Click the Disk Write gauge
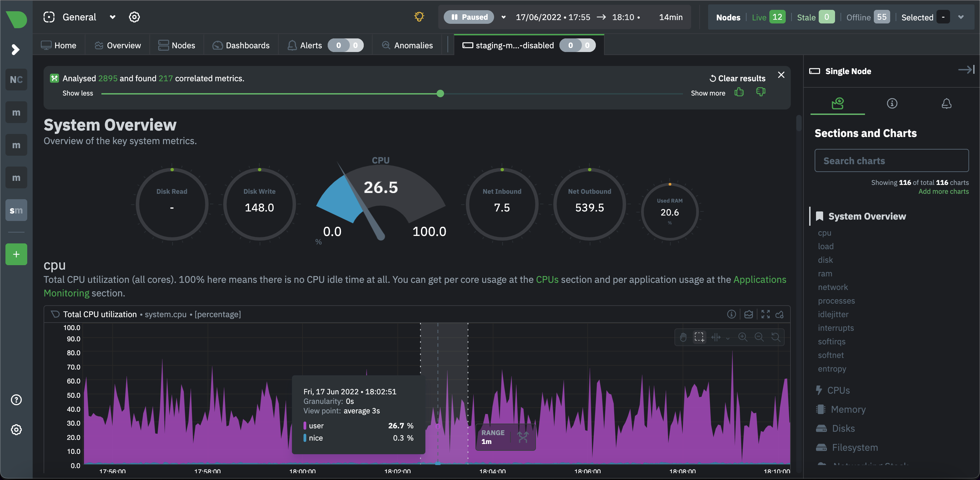The height and width of the screenshot is (480, 980). point(259,204)
